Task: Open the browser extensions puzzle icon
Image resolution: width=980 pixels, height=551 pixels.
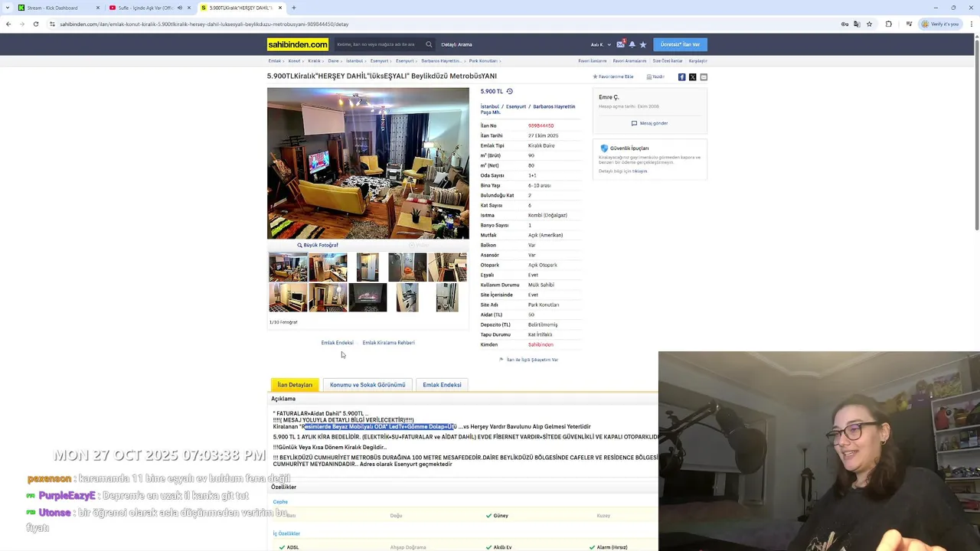Action: (888, 24)
